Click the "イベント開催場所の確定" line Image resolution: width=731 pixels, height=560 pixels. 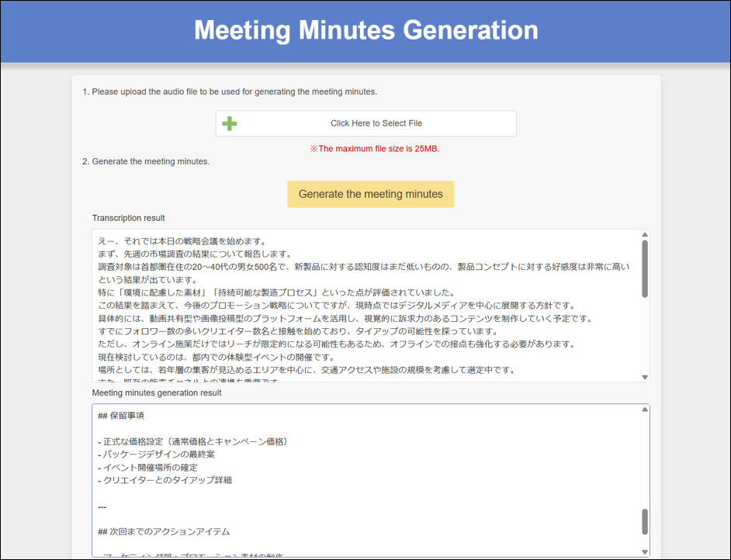click(x=151, y=468)
